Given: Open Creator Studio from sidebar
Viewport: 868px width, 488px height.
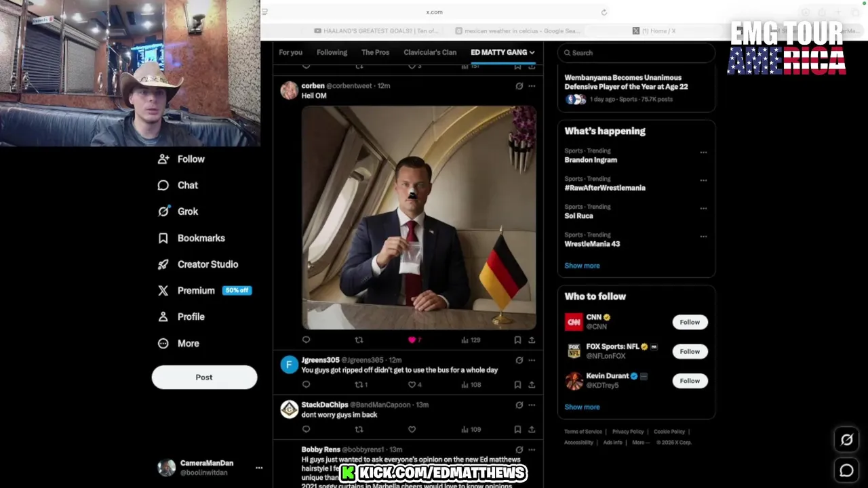Looking at the screenshot, I should [198, 264].
